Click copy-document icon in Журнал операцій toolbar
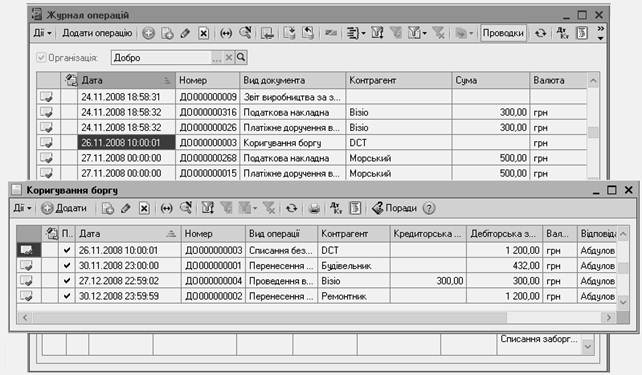Image resolution: width=642 pixels, height=375 pixels. coord(167,33)
